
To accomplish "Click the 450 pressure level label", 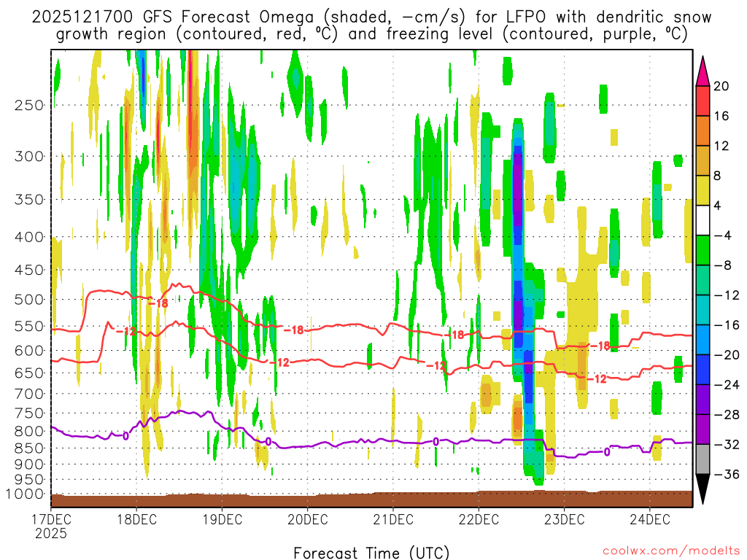I will (x=29, y=270).
